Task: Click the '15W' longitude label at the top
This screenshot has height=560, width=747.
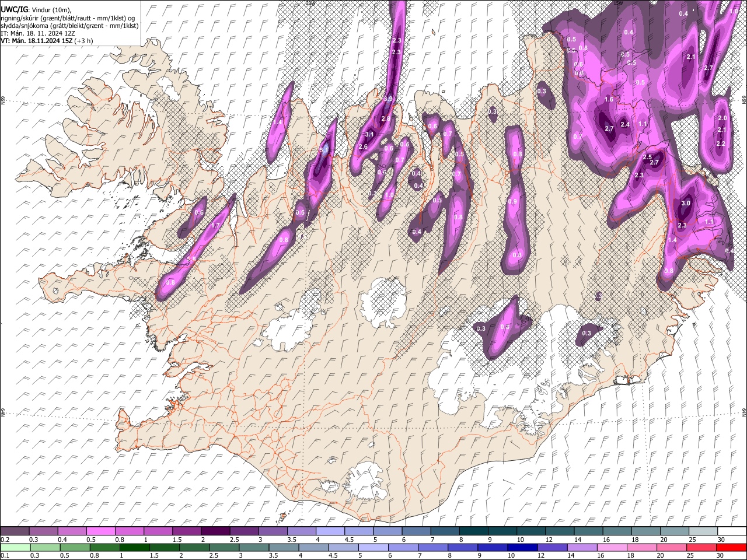Action: point(618,3)
